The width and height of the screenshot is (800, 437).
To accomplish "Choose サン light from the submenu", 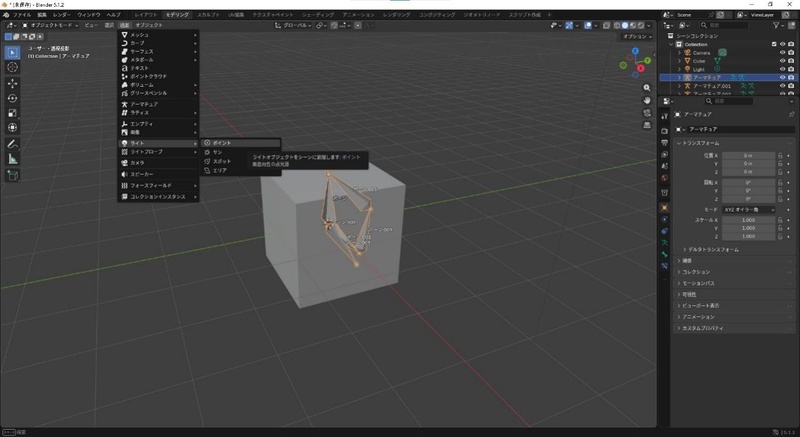I will coord(241,152).
